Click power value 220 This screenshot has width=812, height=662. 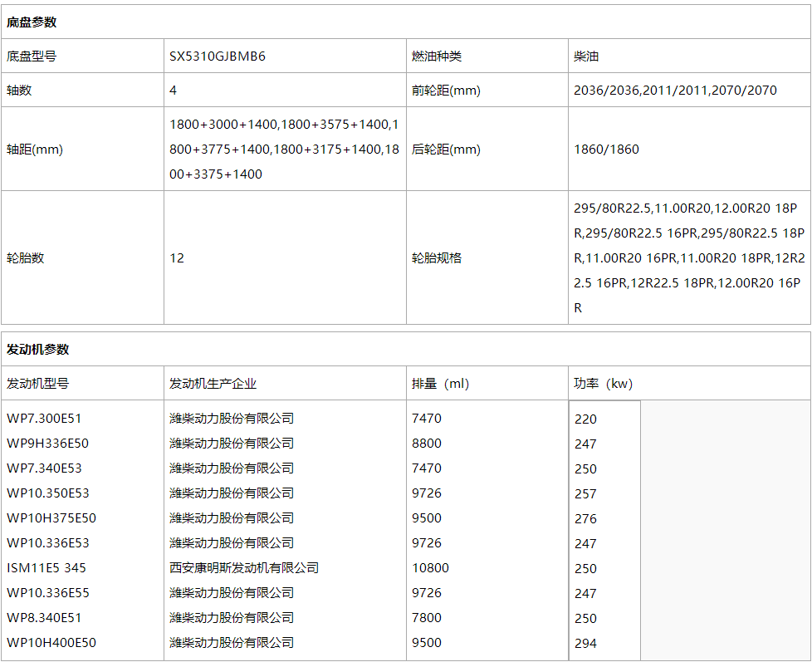coord(585,419)
